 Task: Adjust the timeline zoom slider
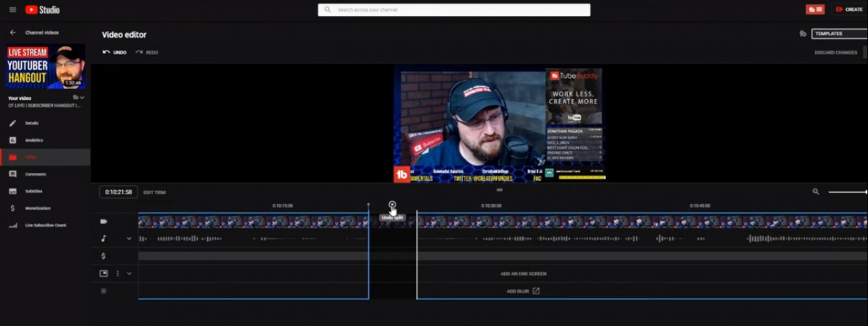(848, 192)
